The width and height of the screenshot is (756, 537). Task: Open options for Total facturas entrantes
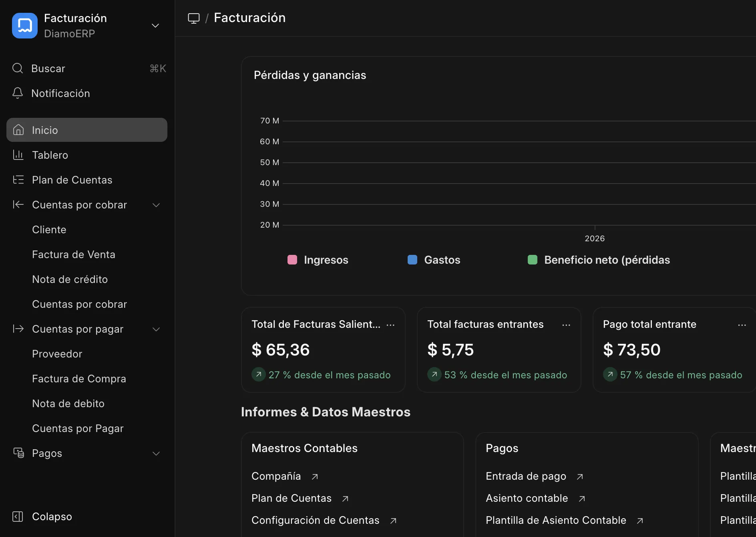[x=566, y=325]
